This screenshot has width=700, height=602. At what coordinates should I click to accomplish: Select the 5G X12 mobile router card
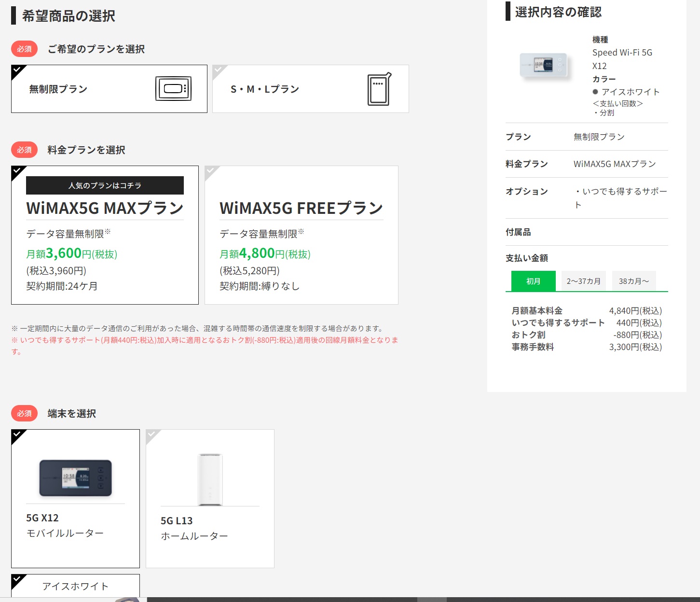coord(75,499)
